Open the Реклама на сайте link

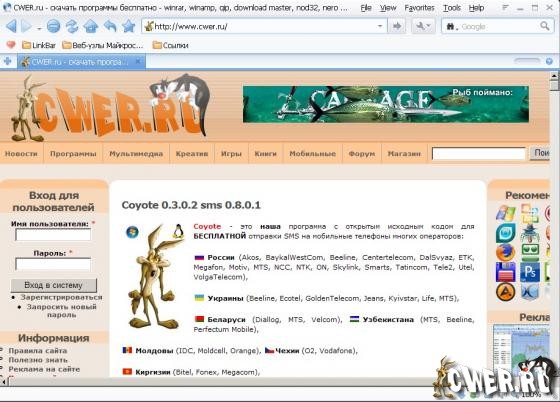[44, 369]
